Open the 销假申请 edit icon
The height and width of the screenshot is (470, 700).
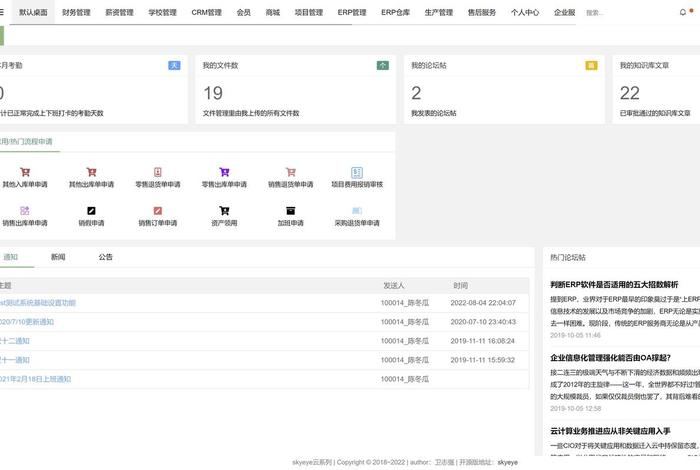[x=92, y=211]
